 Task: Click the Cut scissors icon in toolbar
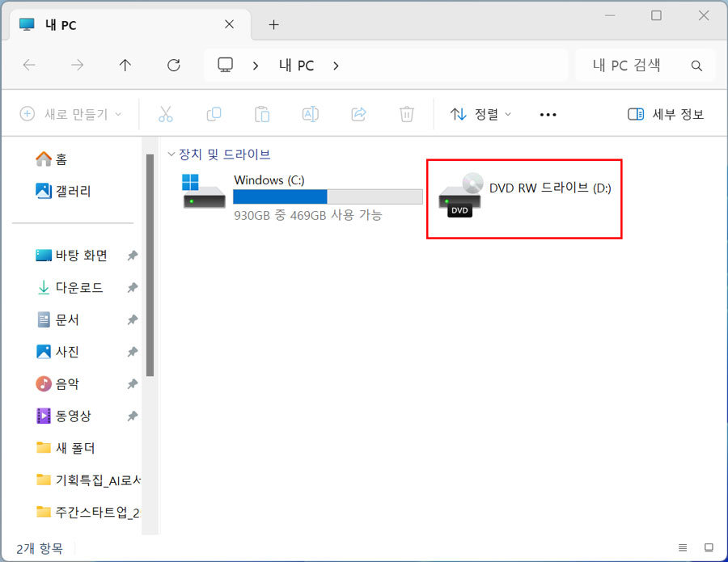pos(166,114)
